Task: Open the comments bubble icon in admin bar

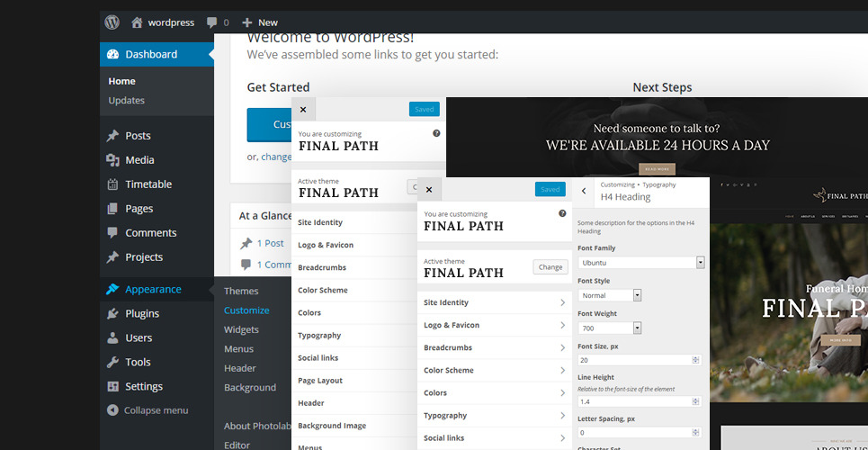Action: [x=212, y=22]
